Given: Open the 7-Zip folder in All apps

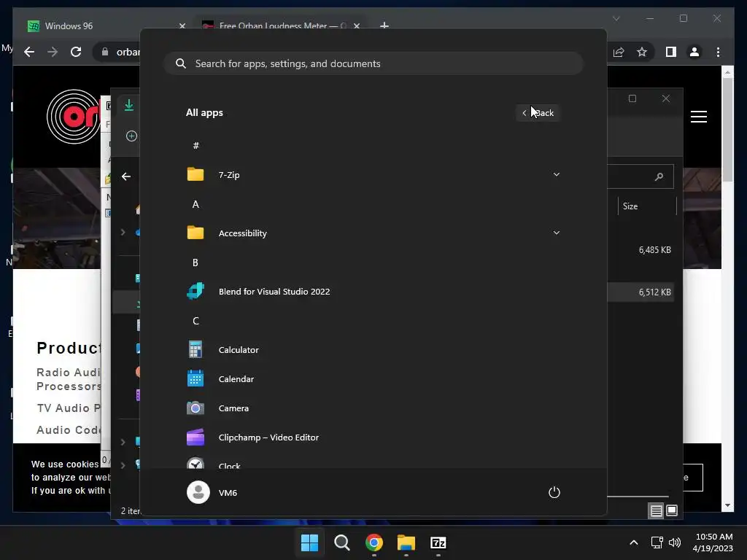Looking at the screenshot, I should pos(373,175).
